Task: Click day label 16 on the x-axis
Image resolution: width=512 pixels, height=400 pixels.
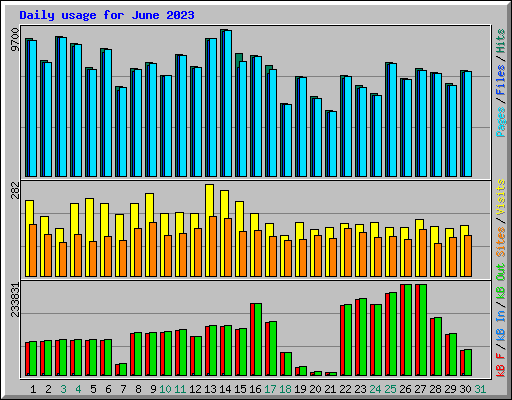Action: click(255, 389)
